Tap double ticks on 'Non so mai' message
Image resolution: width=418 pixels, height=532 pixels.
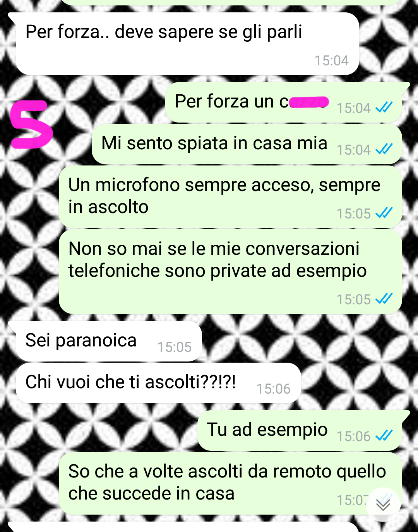point(384,298)
